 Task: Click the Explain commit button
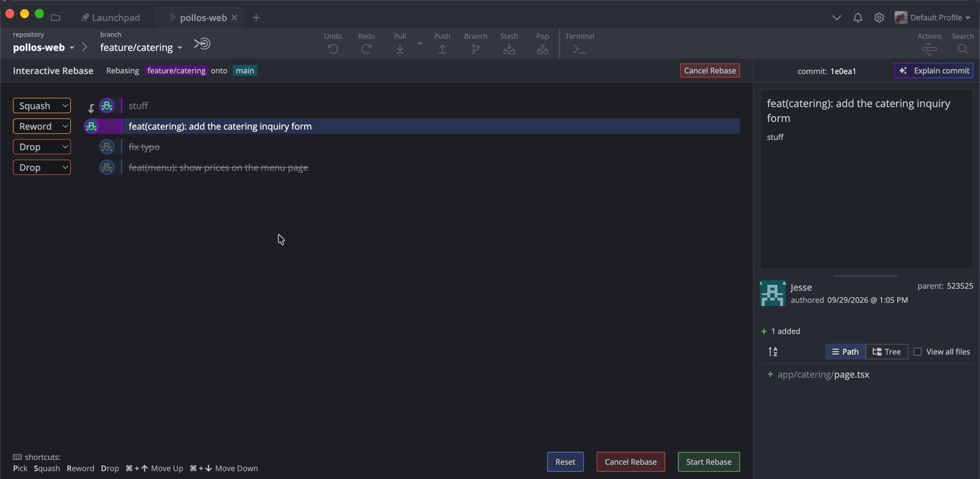[934, 71]
